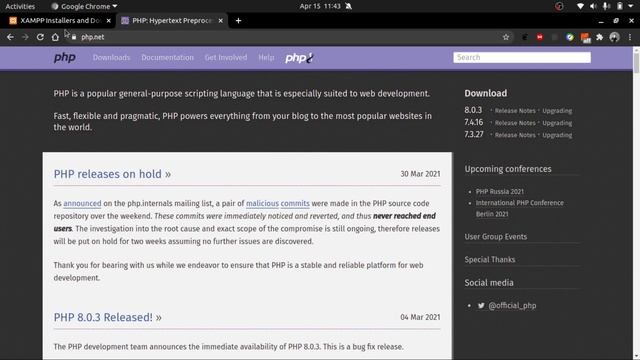
Task: Reload the php.net page
Action: [40, 37]
